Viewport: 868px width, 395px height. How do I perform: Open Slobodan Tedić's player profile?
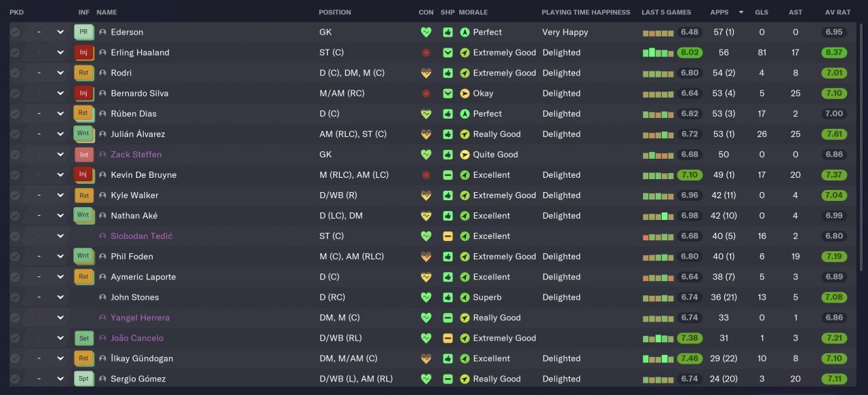point(141,236)
